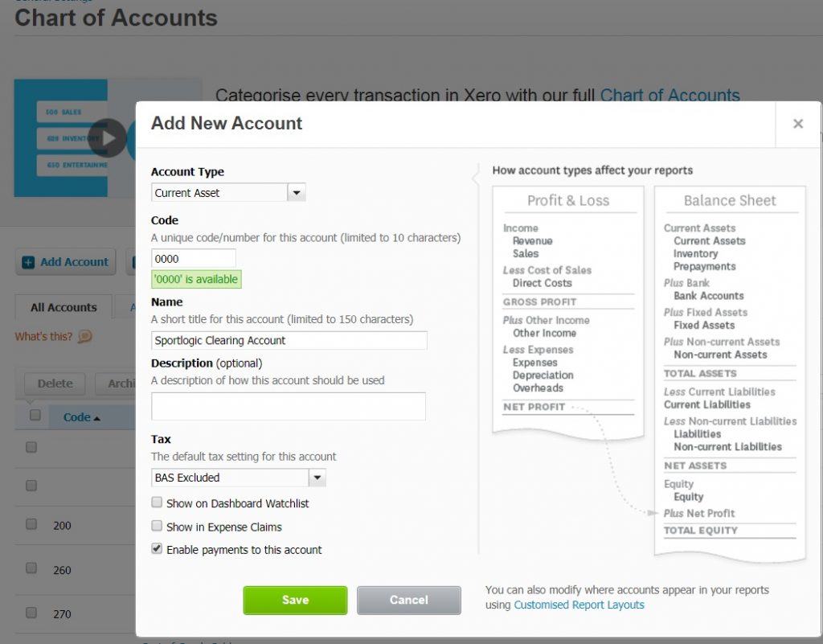Click the What's this speech bubble icon

click(x=85, y=336)
